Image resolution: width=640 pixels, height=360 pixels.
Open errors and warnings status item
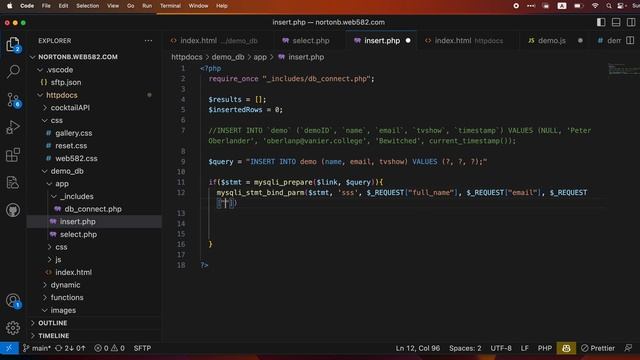(109, 348)
